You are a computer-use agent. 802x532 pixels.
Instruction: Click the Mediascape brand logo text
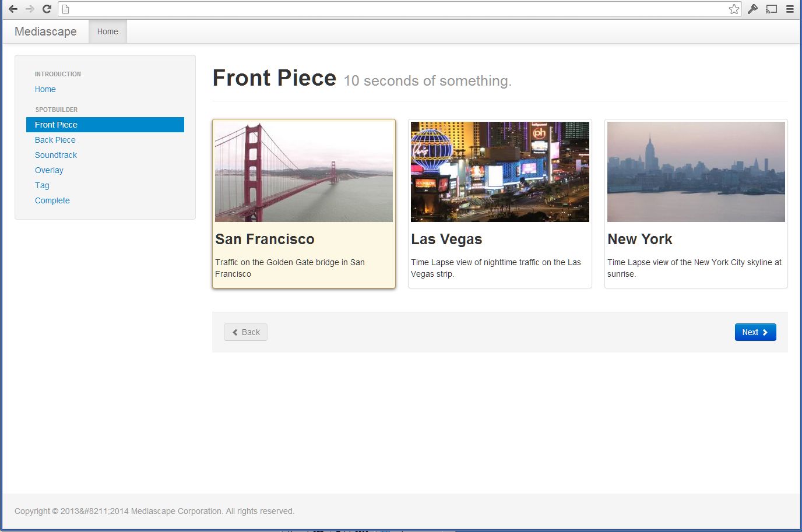[x=45, y=31]
